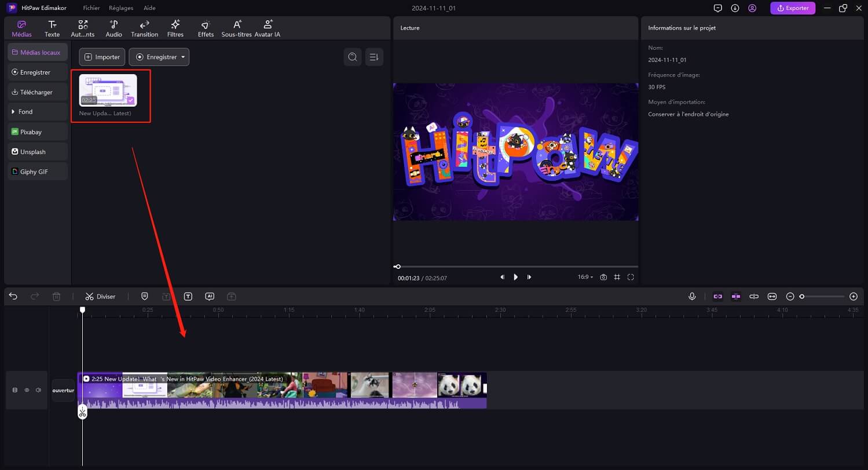Open the Pixabay media source

[38, 132]
